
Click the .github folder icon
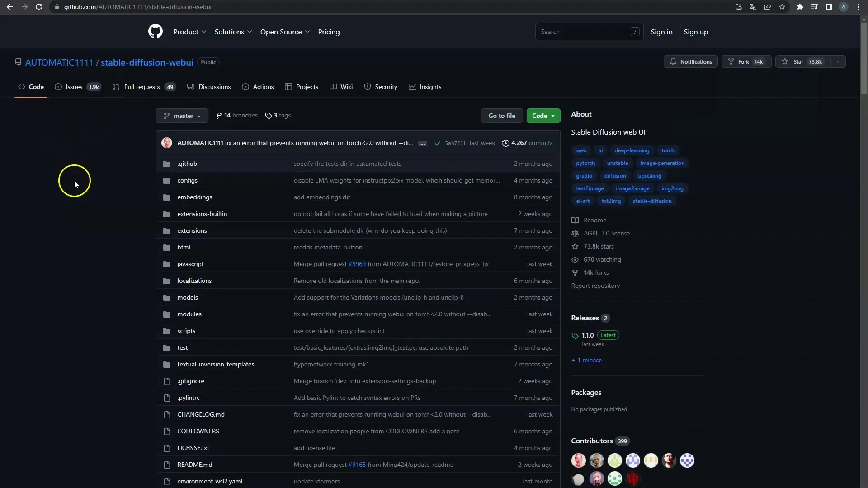[167, 164]
